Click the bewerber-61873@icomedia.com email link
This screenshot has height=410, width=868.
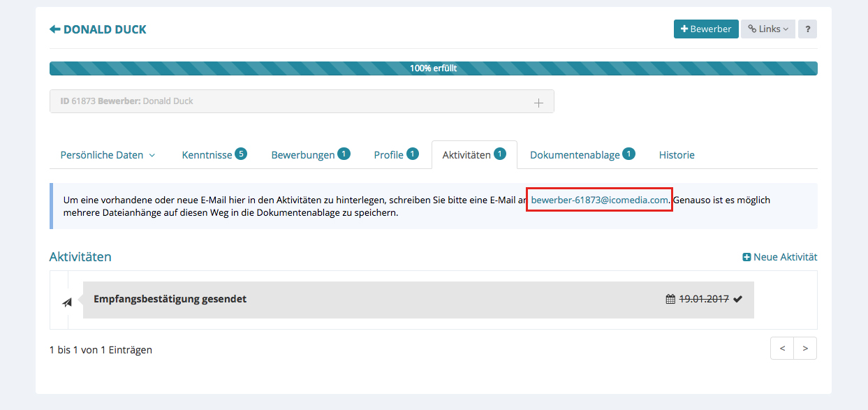click(x=599, y=200)
